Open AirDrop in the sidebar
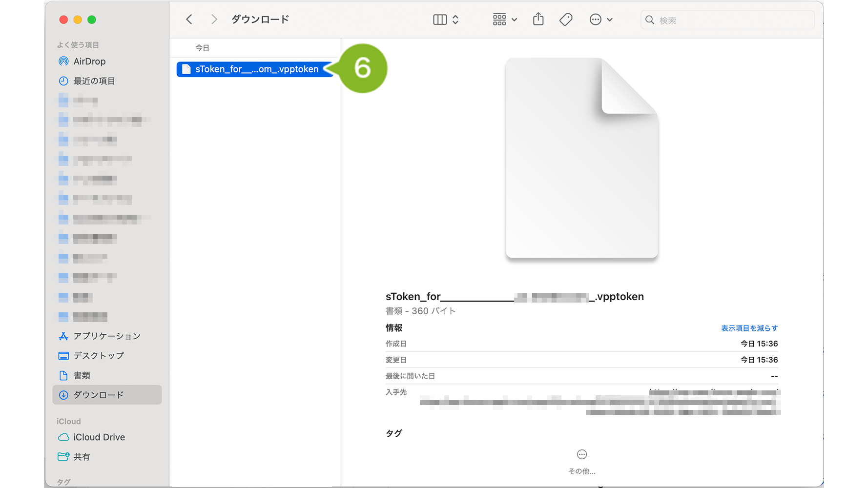 point(89,61)
